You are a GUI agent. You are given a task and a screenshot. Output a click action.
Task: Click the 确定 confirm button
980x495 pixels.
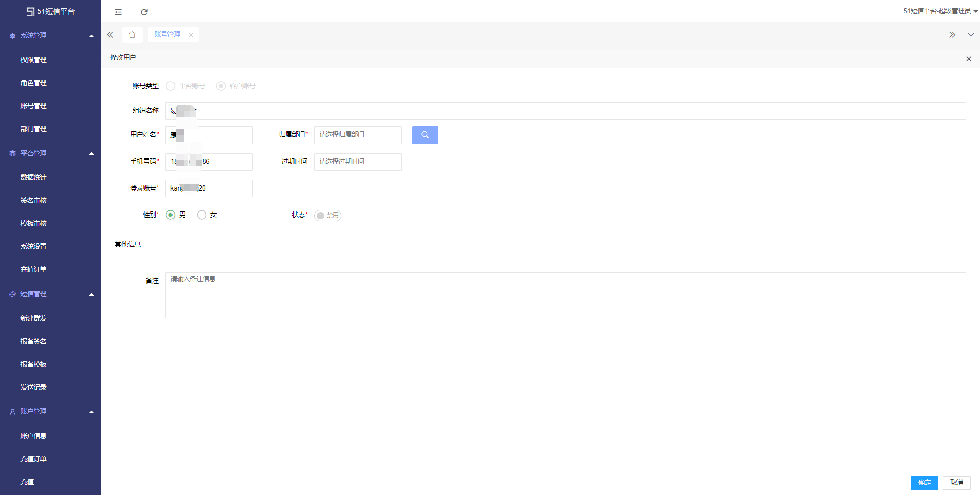tap(924, 483)
